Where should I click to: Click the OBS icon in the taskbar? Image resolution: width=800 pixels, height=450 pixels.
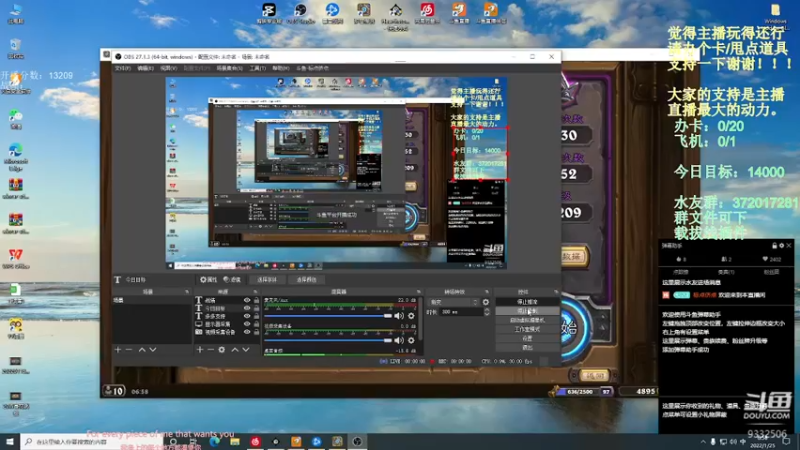(357, 441)
